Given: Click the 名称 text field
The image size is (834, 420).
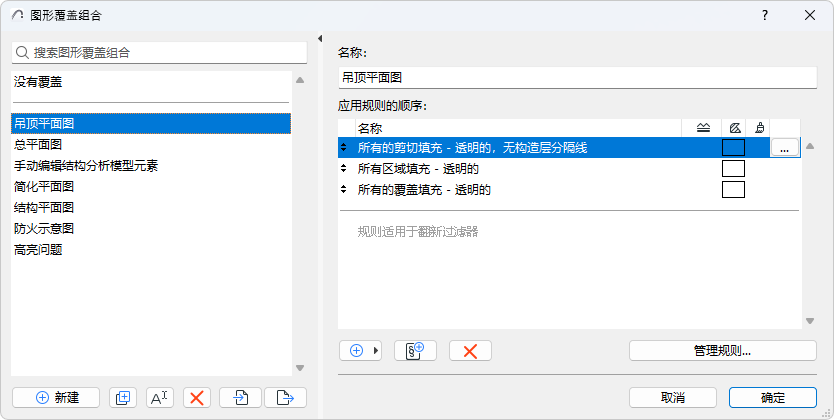Looking at the screenshot, I should [x=578, y=78].
